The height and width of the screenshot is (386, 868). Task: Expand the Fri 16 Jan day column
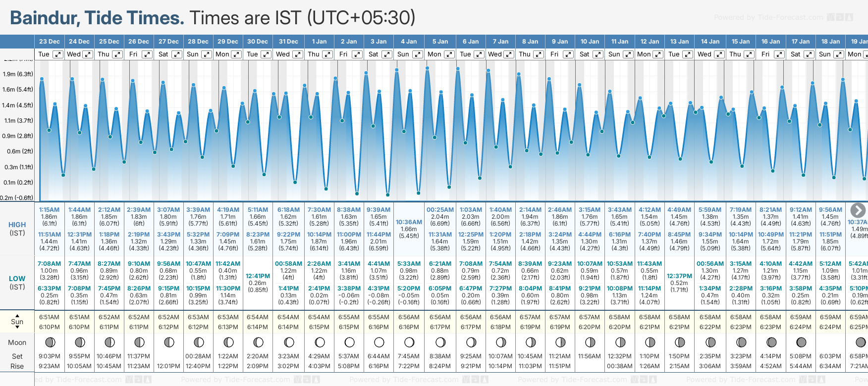[779, 54]
